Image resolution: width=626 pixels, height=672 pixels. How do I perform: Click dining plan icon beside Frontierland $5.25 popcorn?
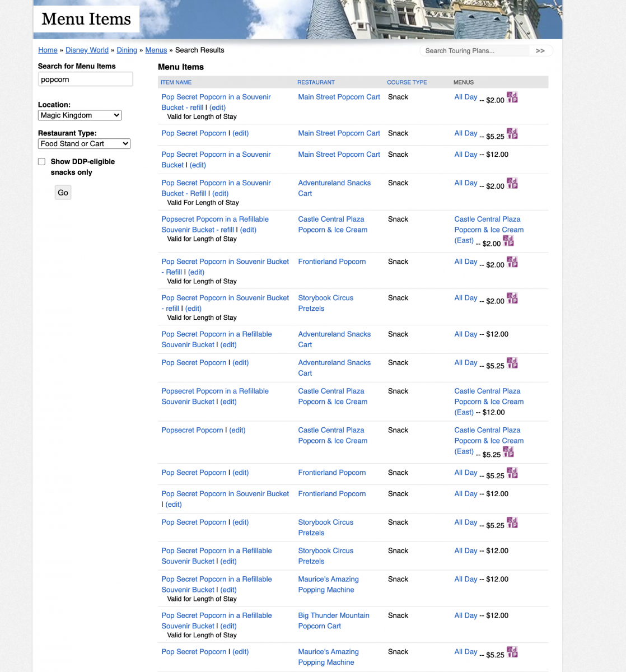(x=512, y=473)
